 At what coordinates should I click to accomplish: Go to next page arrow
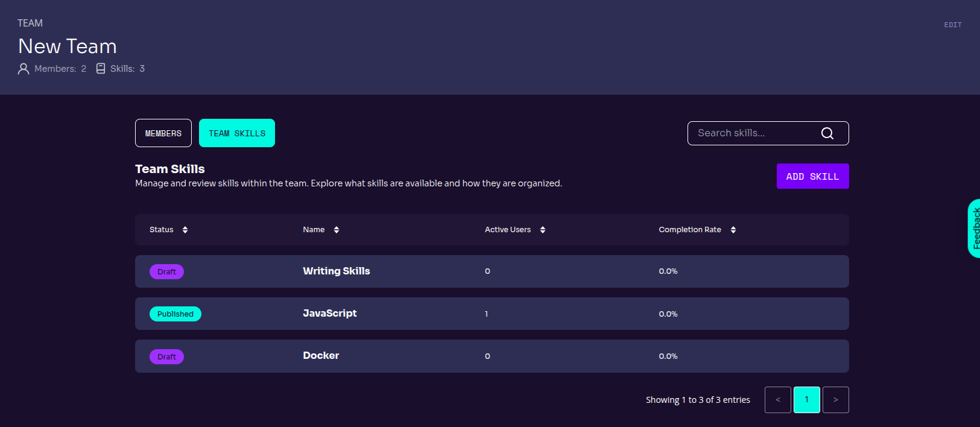[835, 400]
